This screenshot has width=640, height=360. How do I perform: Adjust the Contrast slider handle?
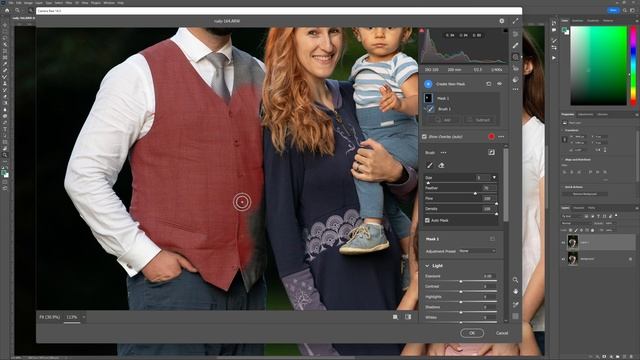461,291
